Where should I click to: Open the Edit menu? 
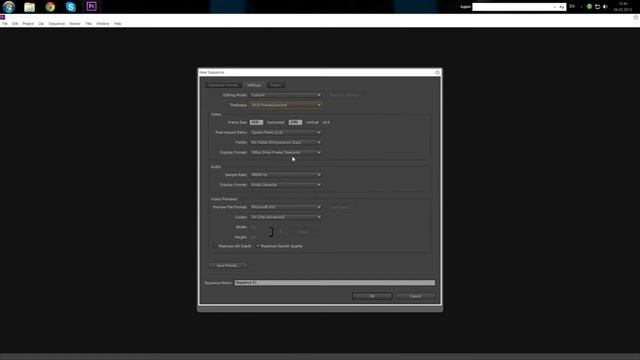point(15,24)
